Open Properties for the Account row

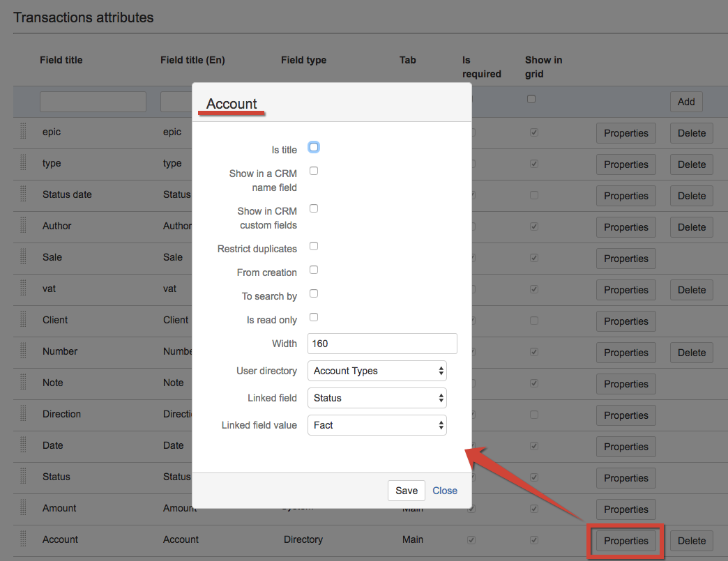coord(625,541)
